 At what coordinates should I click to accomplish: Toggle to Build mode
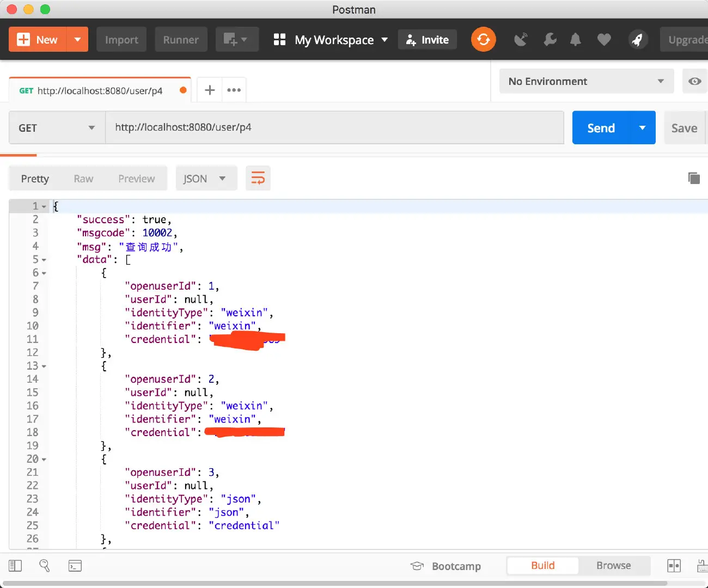point(543,566)
